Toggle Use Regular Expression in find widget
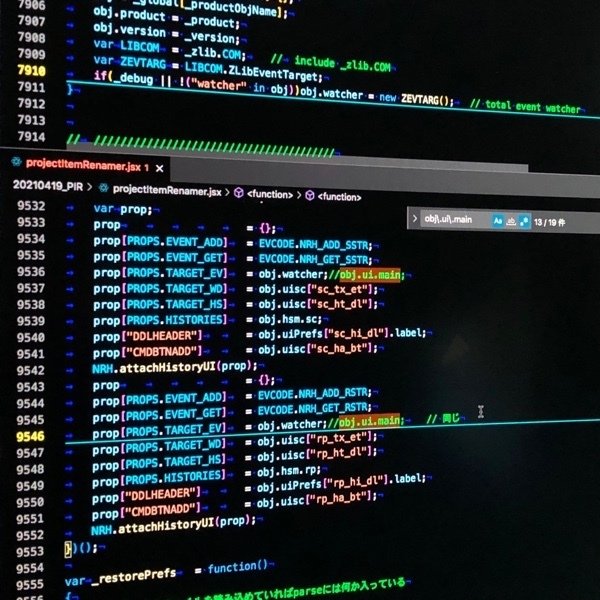The width and height of the screenshot is (600, 600). (x=524, y=222)
